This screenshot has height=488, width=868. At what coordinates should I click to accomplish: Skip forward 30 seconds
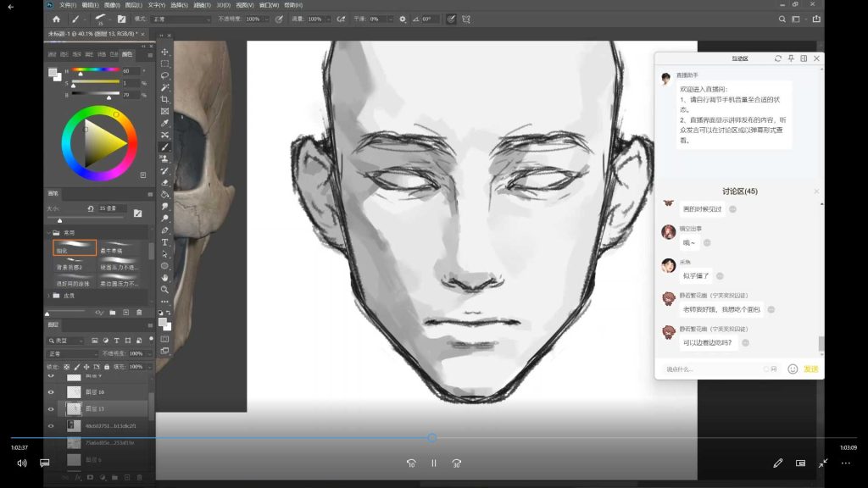[x=456, y=463]
